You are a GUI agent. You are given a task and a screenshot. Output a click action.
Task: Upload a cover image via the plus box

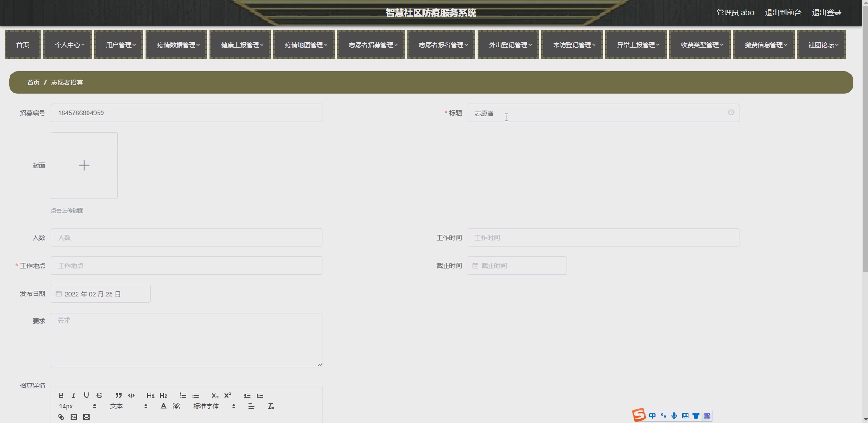point(84,166)
